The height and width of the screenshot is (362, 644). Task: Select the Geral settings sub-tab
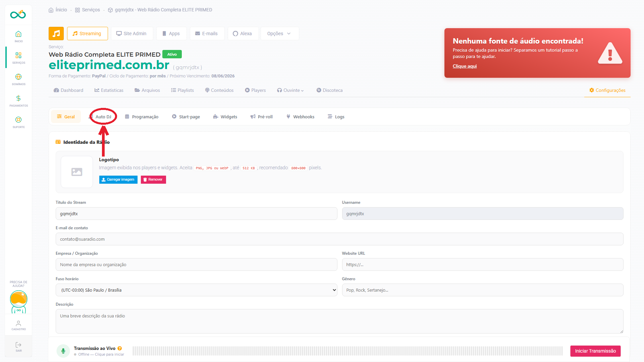click(x=66, y=117)
